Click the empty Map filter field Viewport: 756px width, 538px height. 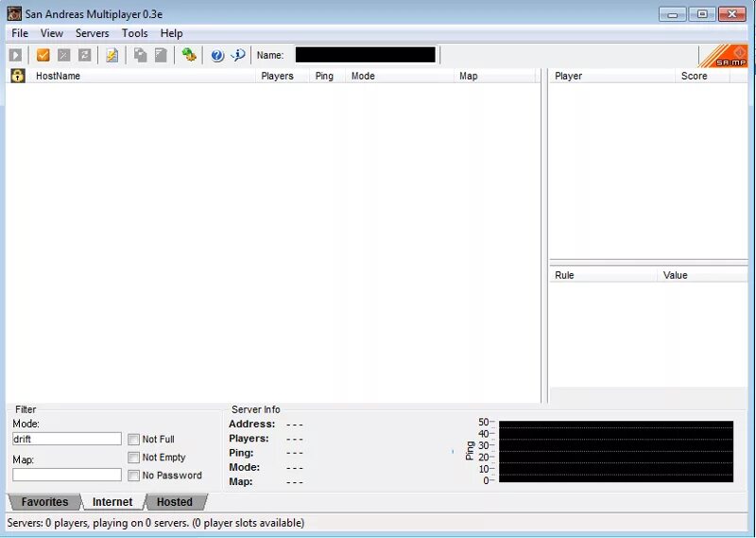pos(67,475)
